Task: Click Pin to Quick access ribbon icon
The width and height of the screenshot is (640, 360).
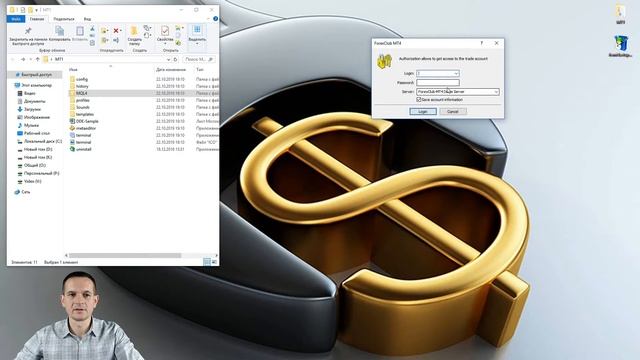Action: coord(28,31)
